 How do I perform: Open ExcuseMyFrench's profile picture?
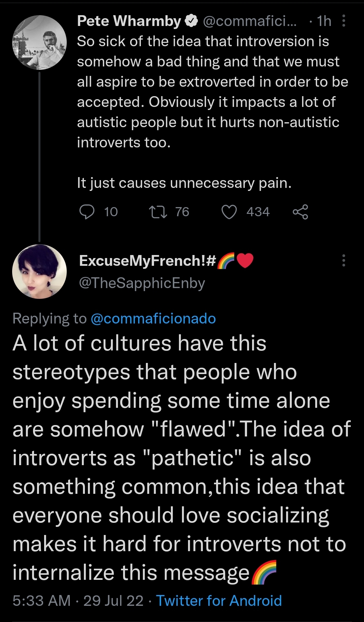(x=39, y=272)
